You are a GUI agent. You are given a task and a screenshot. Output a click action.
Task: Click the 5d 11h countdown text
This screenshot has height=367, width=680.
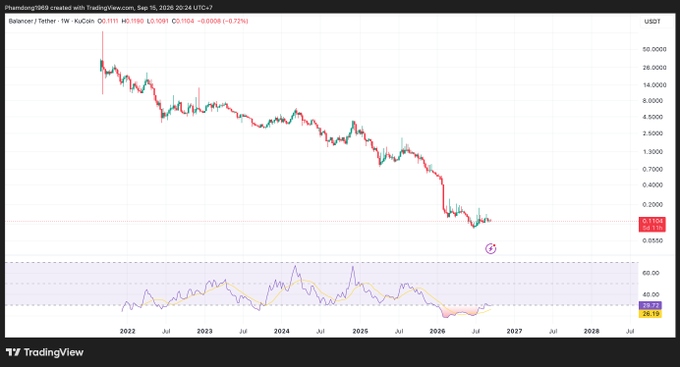(652, 228)
